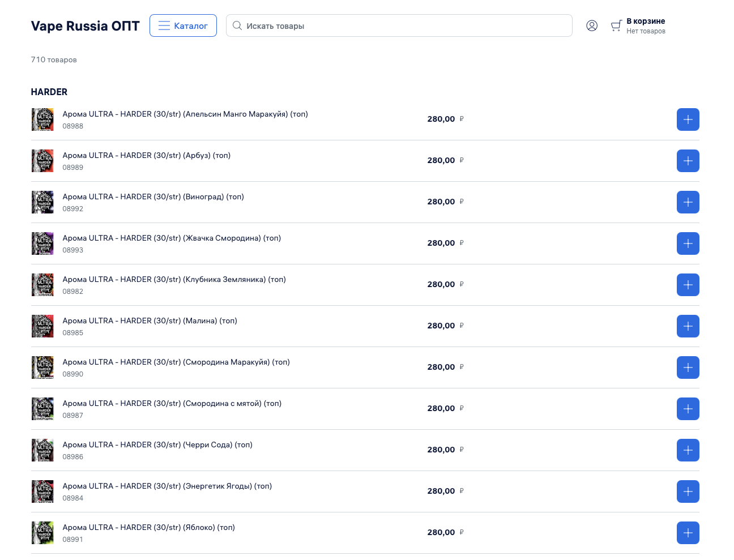This screenshot has width=734, height=560.
Task: Focus the Искать товары search field
Action: pos(399,25)
